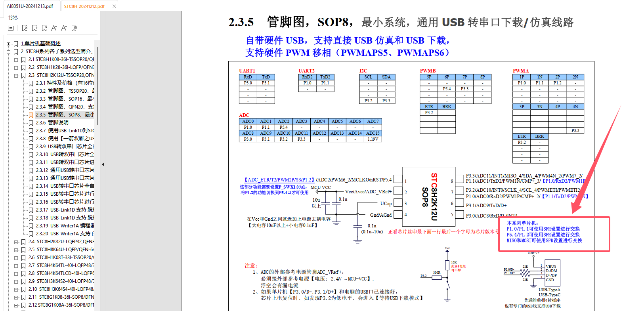Open bookmark 2.1 STC8H1K08-36I-TSSOP20

pyautogui.click(x=61, y=59)
